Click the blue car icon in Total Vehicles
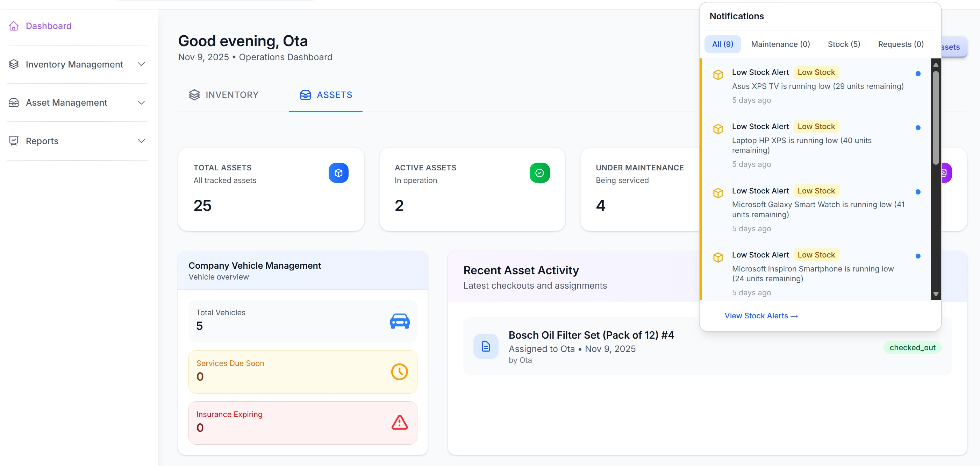Screen dimensions: 980x466 pos(400,321)
